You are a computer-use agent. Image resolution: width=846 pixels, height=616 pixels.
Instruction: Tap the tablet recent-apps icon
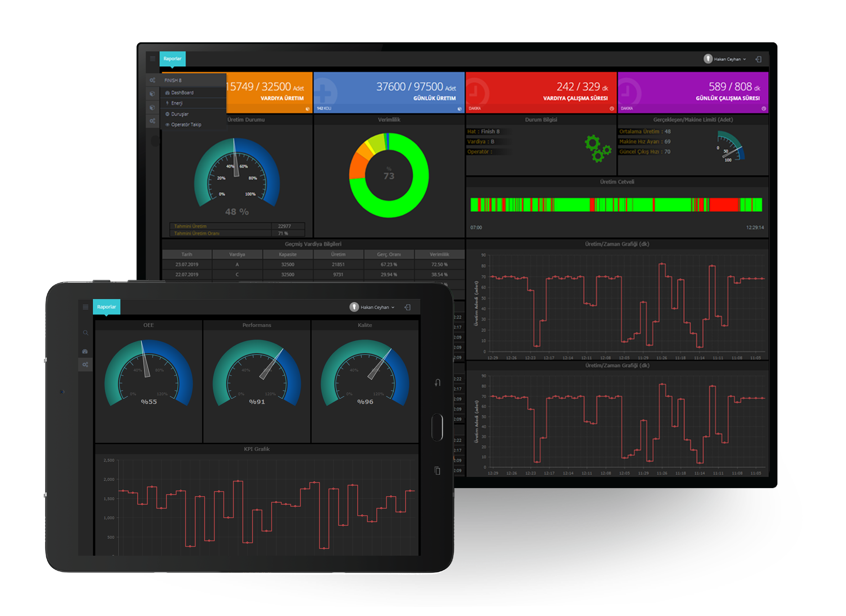point(437,471)
